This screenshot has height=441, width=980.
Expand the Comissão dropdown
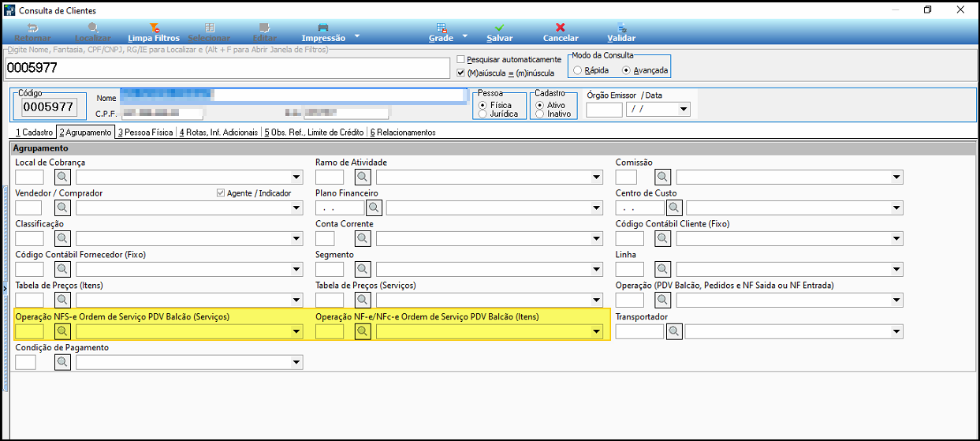click(897, 177)
